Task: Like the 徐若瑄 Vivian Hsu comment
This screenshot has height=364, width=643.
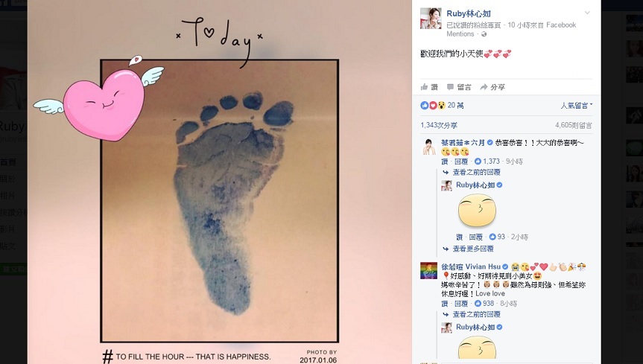Action: (x=445, y=304)
